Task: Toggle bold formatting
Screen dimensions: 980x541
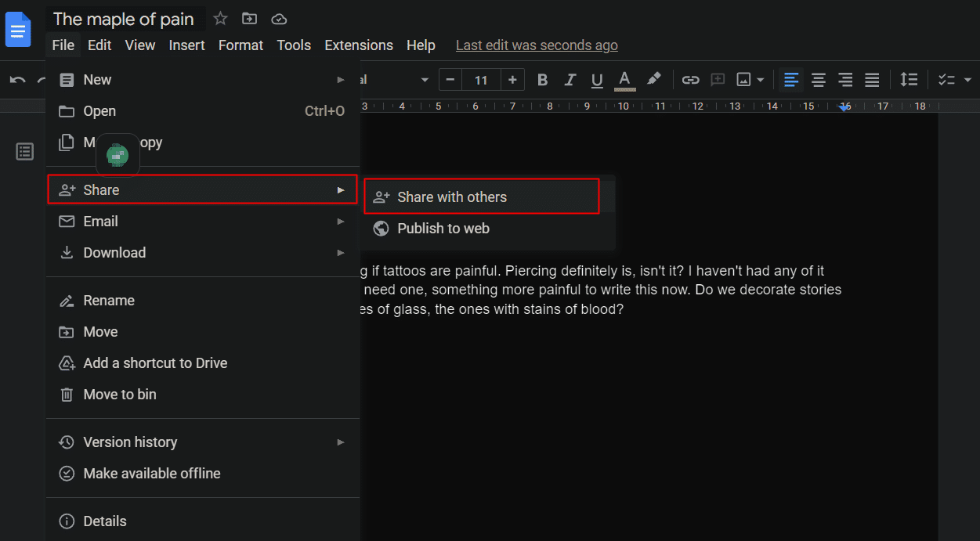Action: click(x=542, y=80)
